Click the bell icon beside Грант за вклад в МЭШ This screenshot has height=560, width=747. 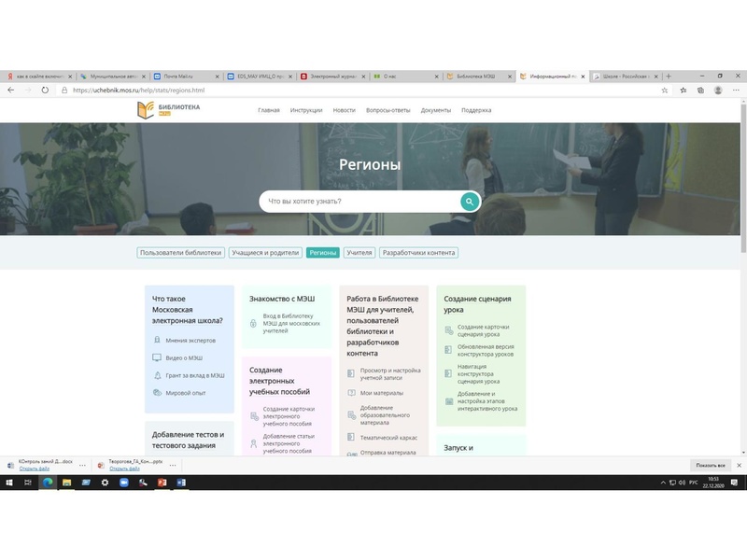coord(157,375)
